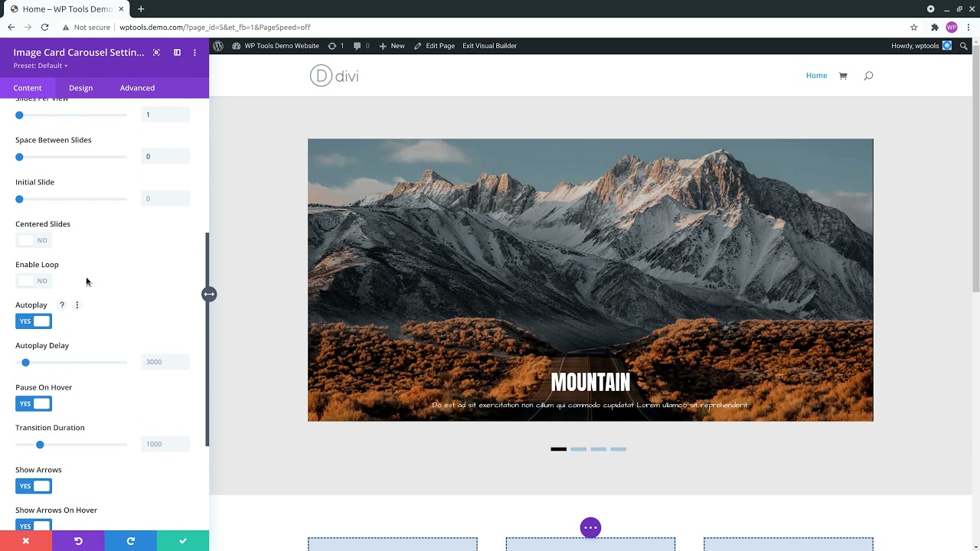Click Edit Page in admin bar
The image size is (980, 551).
pos(434,46)
